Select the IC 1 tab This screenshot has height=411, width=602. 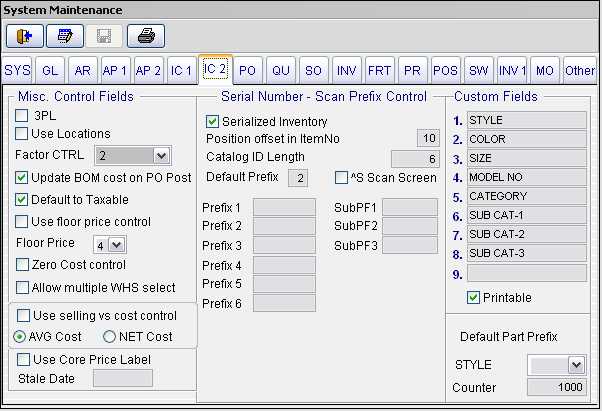pyautogui.click(x=181, y=71)
